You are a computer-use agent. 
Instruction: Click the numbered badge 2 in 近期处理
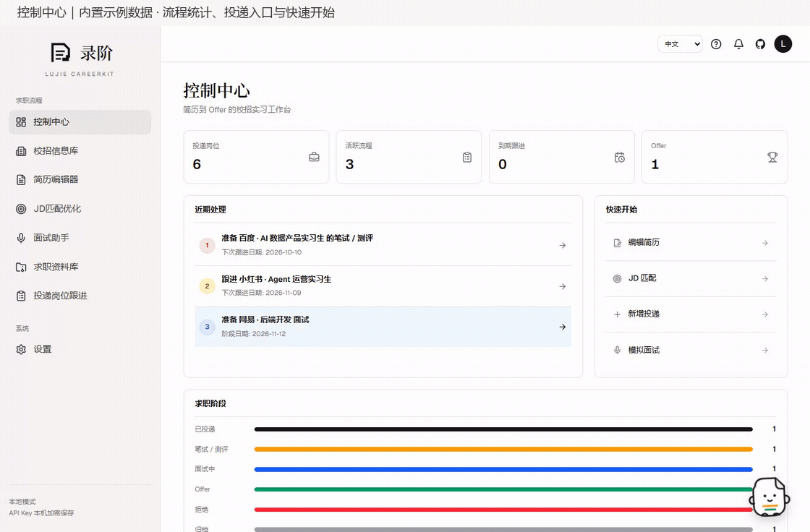(207, 286)
